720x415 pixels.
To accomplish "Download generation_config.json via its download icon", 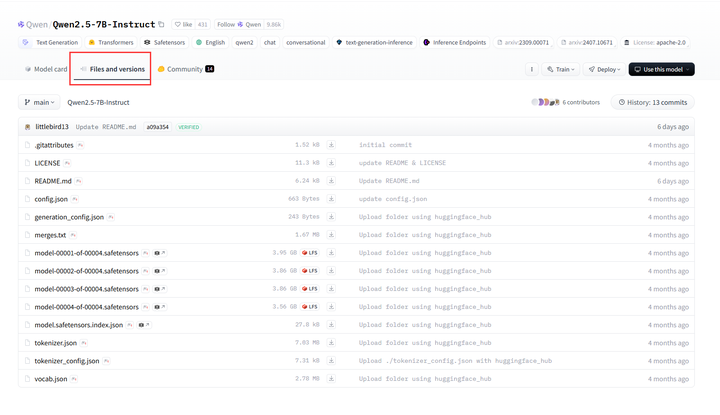I will (331, 217).
